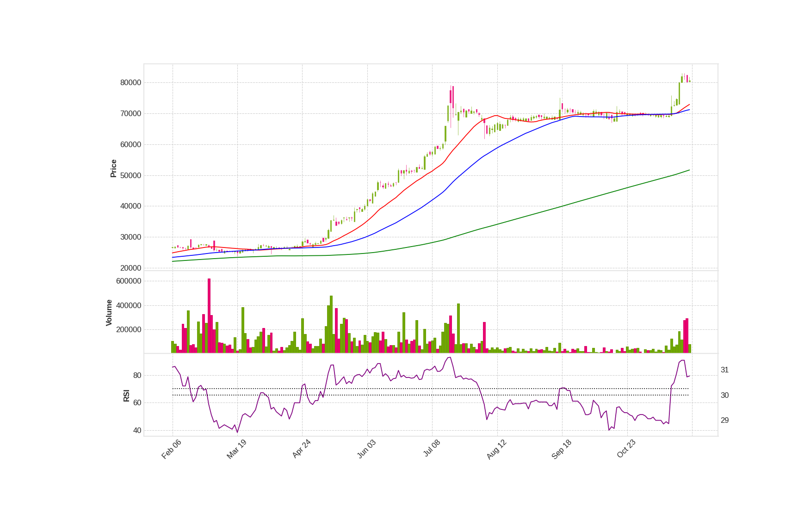Click the 'Price' axis title
The height and width of the screenshot is (532, 798).
point(113,168)
